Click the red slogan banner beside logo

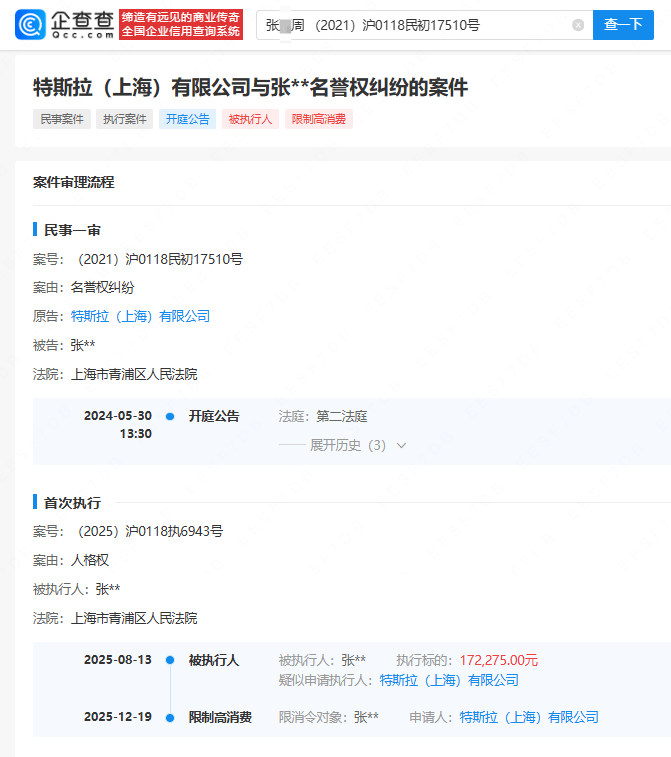180,25
